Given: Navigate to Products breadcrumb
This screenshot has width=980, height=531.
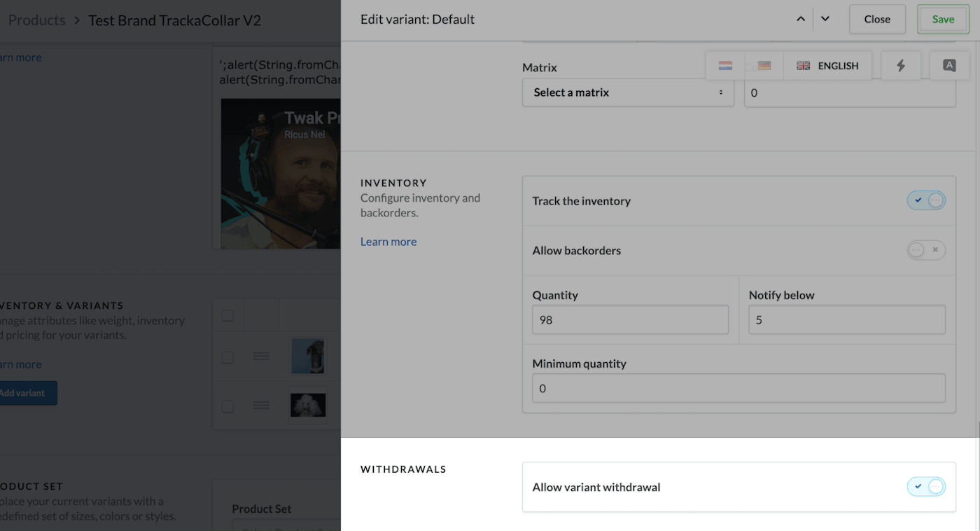Looking at the screenshot, I should 36,20.
